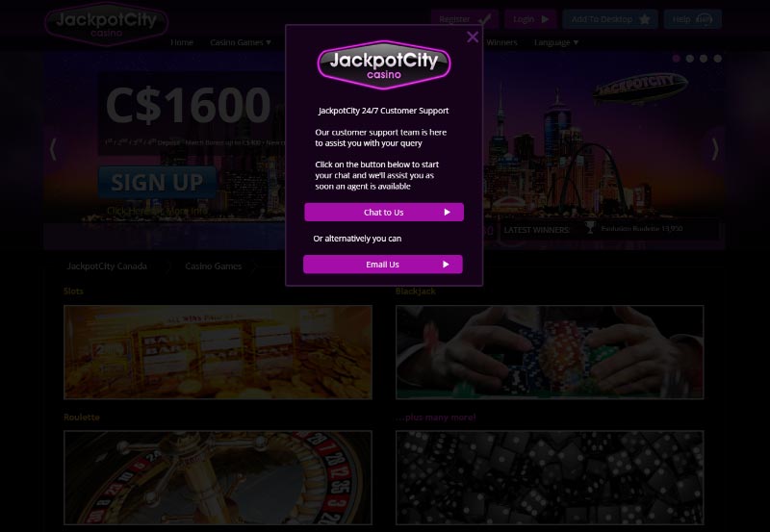Screen dimensions: 770x532
Task: Open the Language dropdown menu
Action: [556, 42]
